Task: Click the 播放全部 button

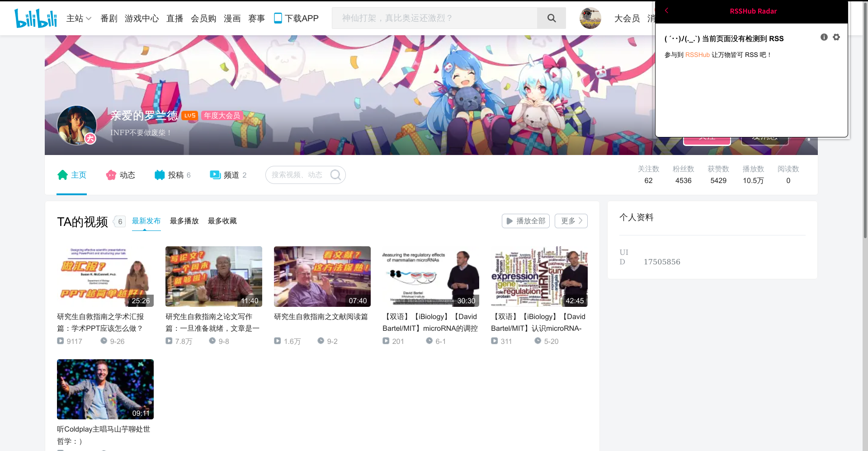Action: [x=525, y=221]
